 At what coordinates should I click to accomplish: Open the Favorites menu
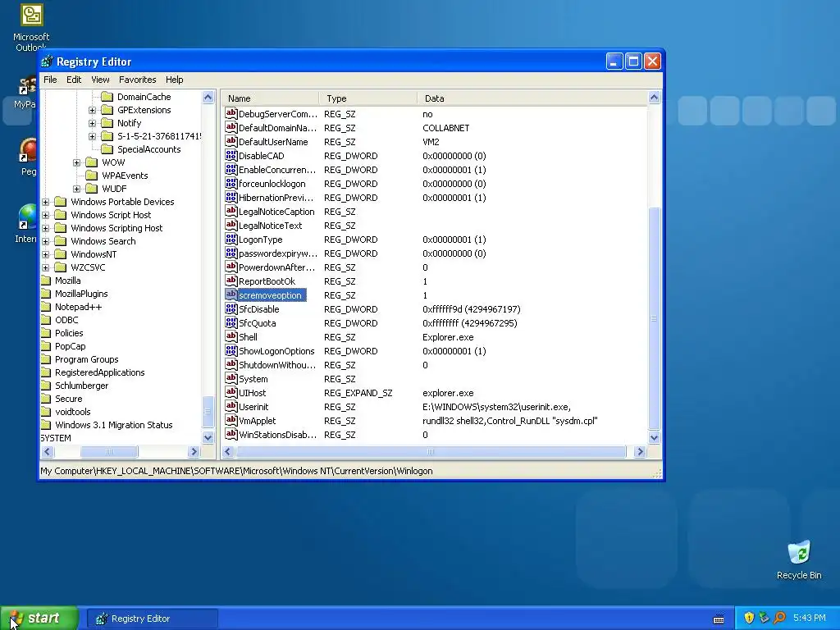pyautogui.click(x=138, y=80)
